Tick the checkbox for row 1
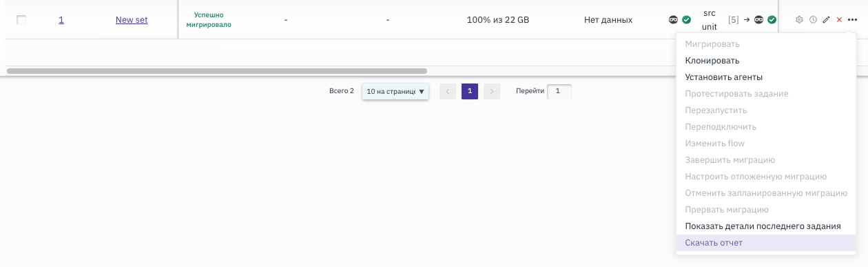This screenshot has width=868, height=267. click(x=21, y=20)
